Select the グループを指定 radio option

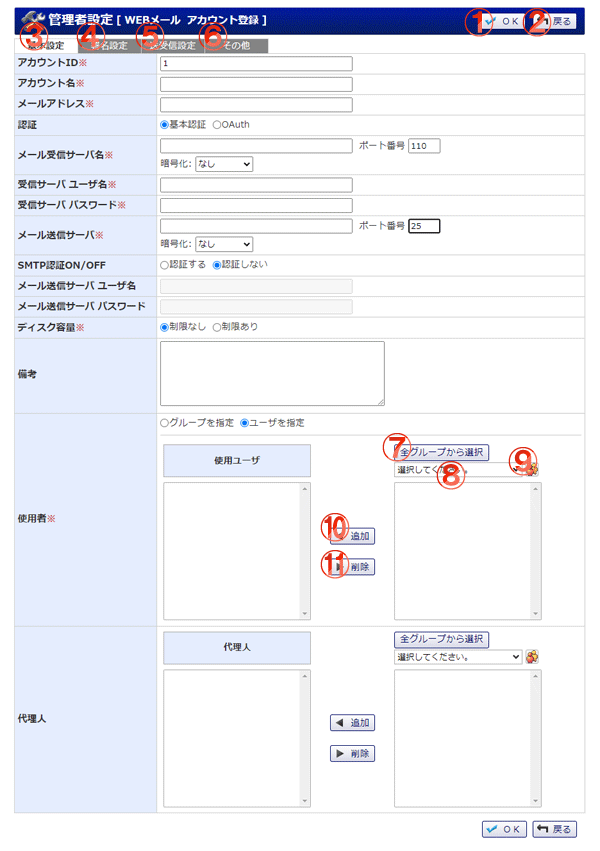pyautogui.click(x=164, y=423)
